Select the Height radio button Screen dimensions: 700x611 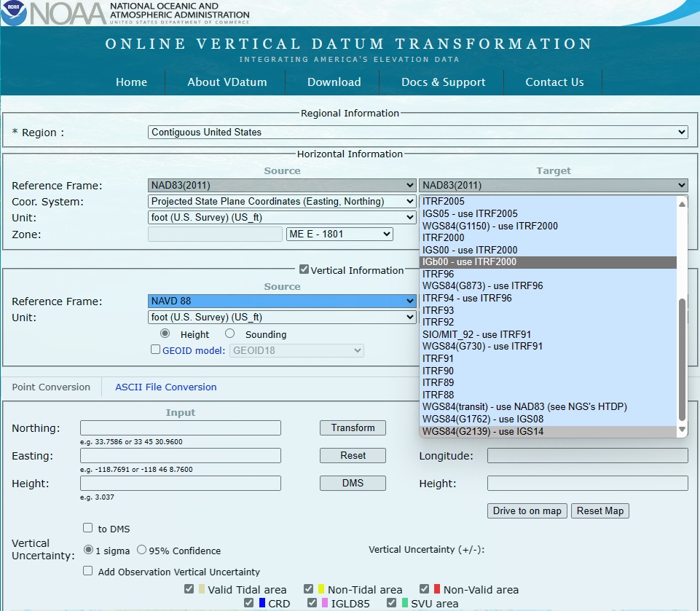pyautogui.click(x=165, y=334)
